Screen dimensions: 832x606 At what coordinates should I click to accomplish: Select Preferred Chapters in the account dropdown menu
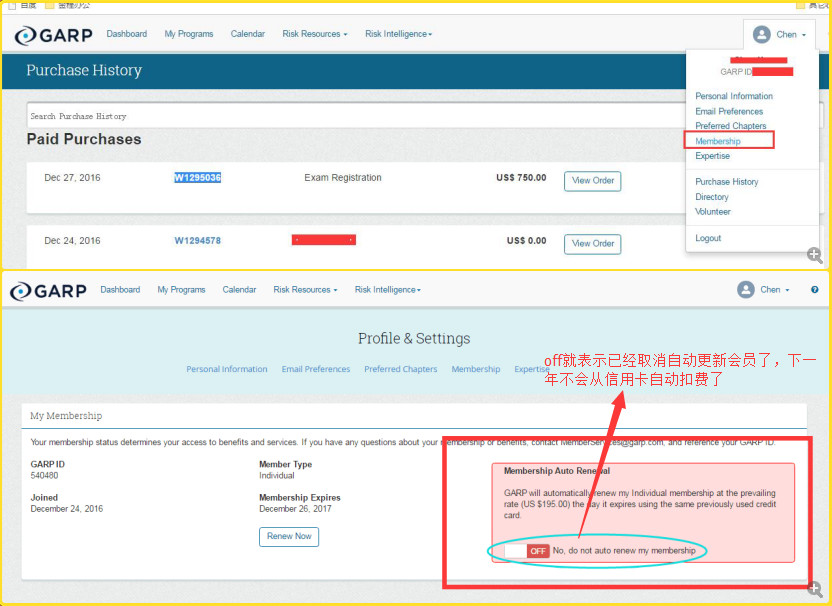(x=731, y=126)
